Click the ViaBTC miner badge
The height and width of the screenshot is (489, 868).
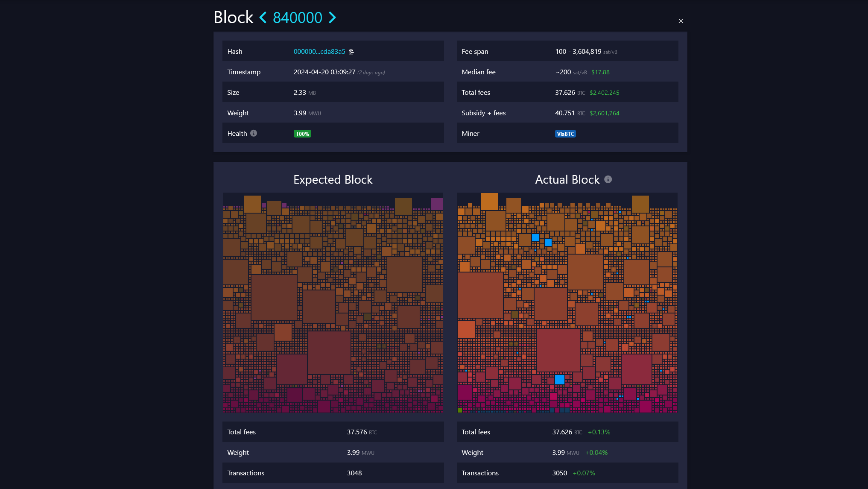[x=565, y=134]
